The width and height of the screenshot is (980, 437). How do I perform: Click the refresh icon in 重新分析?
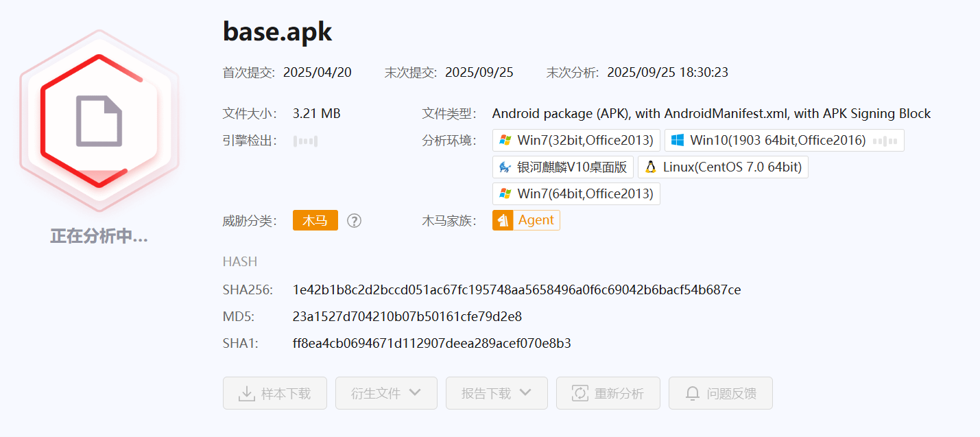click(x=580, y=393)
